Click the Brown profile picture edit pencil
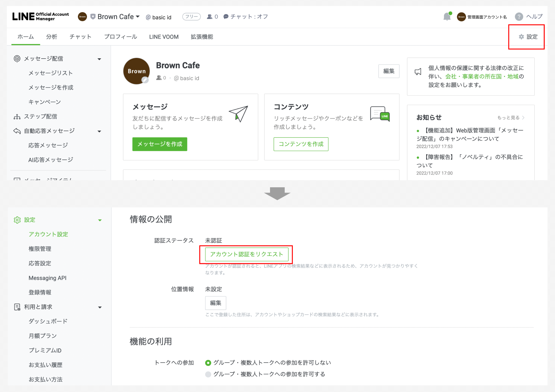This screenshot has width=555, height=392. point(145,80)
